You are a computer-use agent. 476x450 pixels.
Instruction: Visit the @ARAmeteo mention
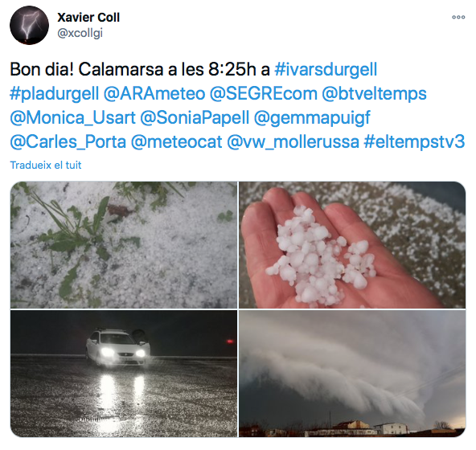click(154, 93)
